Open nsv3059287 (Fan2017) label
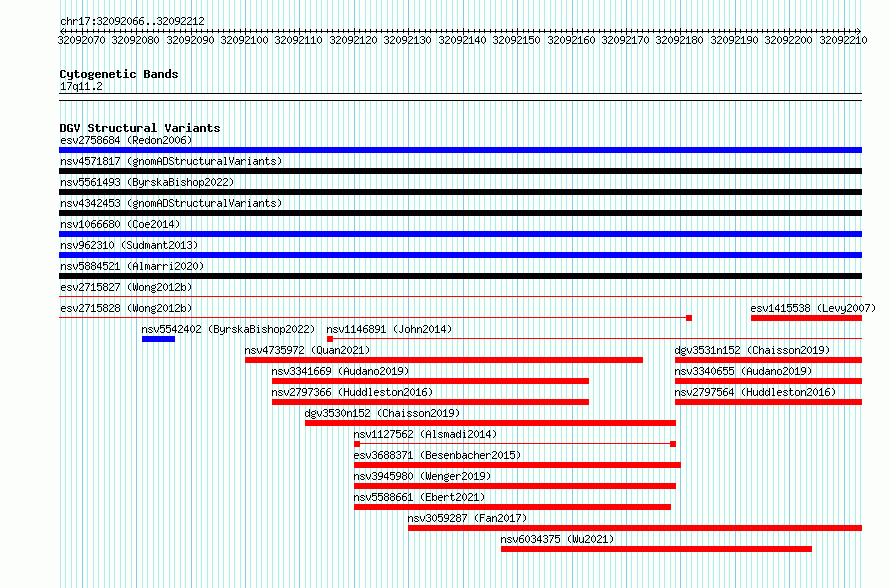 tap(467, 518)
